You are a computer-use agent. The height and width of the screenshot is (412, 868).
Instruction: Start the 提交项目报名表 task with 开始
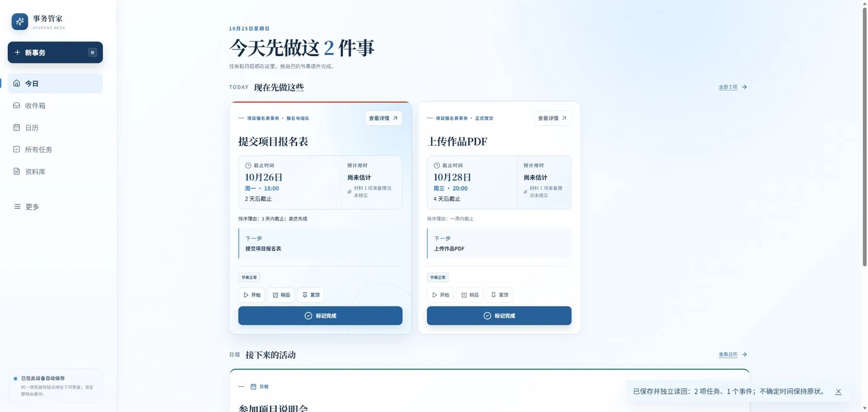[251, 295]
